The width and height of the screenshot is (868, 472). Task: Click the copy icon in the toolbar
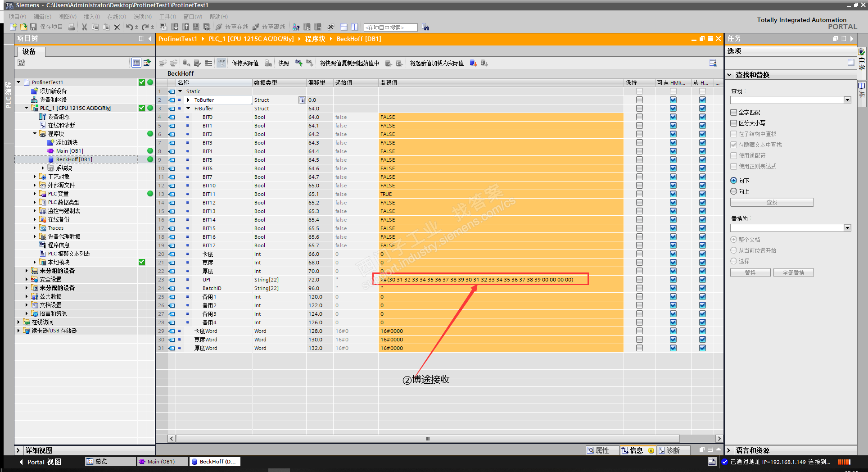95,27
